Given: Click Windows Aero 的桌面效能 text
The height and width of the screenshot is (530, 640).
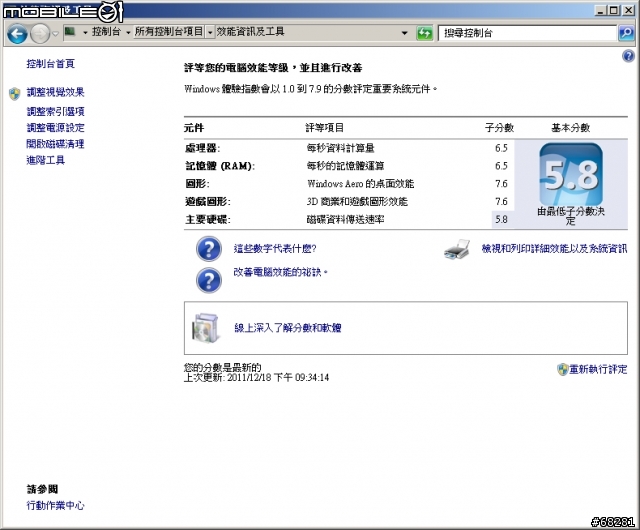Looking at the screenshot, I should 360,184.
